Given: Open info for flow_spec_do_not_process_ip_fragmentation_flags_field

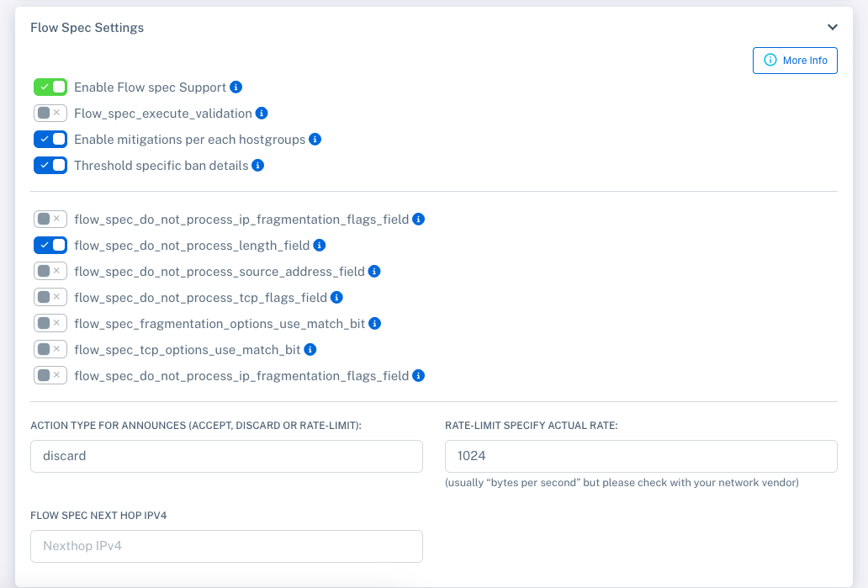Looking at the screenshot, I should click(418, 375).
